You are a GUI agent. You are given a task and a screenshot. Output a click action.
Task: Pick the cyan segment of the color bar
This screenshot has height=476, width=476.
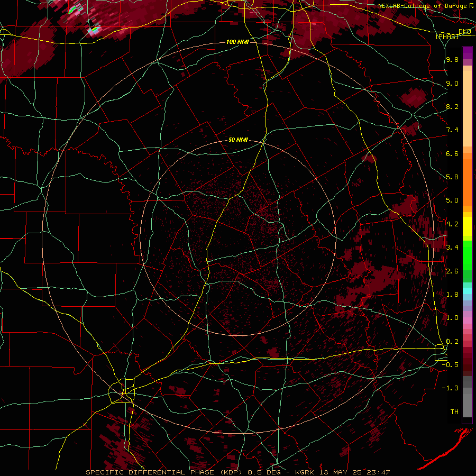pos(467,290)
